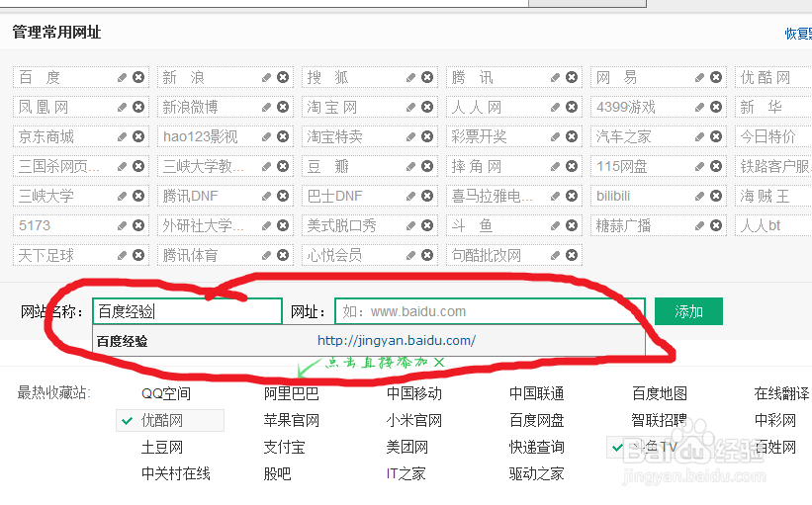This screenshot has height=505, width=812.
Task: Add 中关村在线 from hot sites
Action: 175,473
